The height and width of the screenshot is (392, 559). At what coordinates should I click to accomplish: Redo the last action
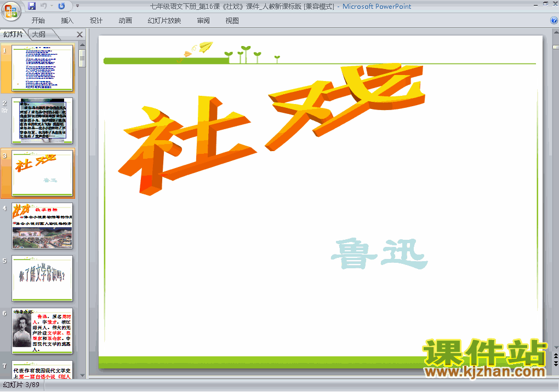(61, 6)
